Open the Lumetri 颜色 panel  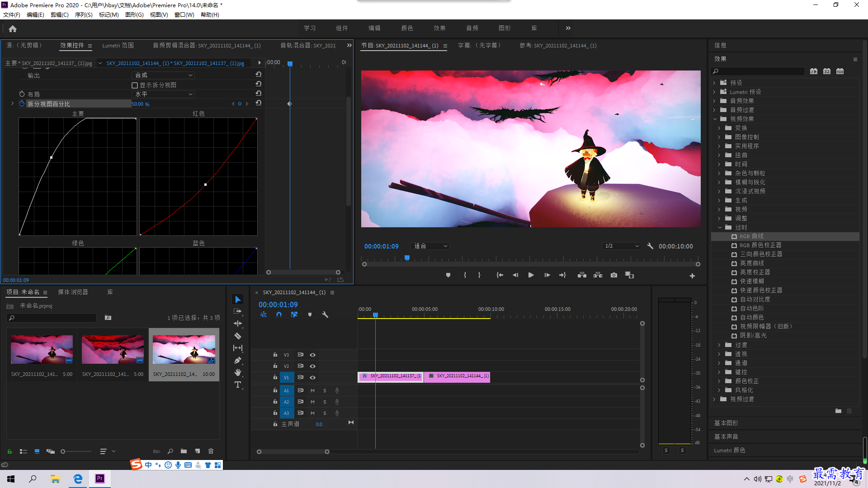730,450
